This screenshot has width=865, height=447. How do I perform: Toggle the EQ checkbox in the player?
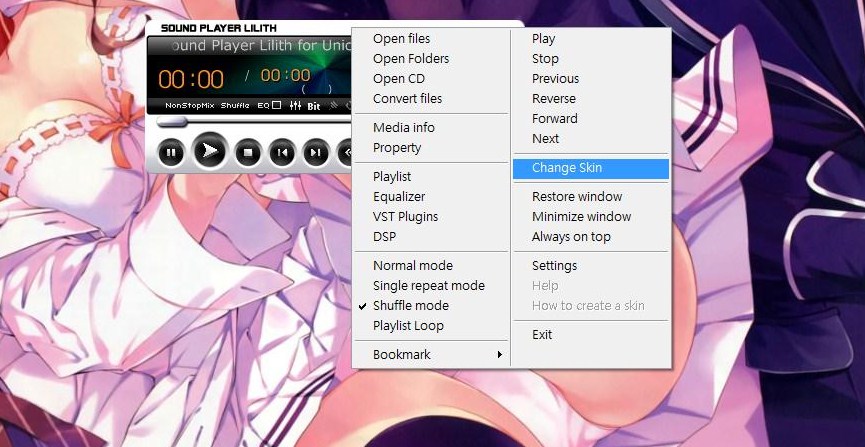tap(277, 105)
